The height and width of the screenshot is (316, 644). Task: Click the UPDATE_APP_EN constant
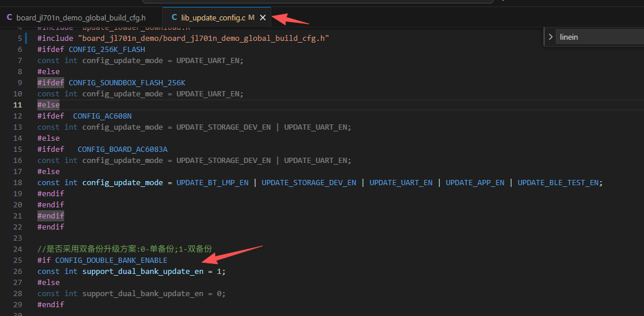coord(475,183)
